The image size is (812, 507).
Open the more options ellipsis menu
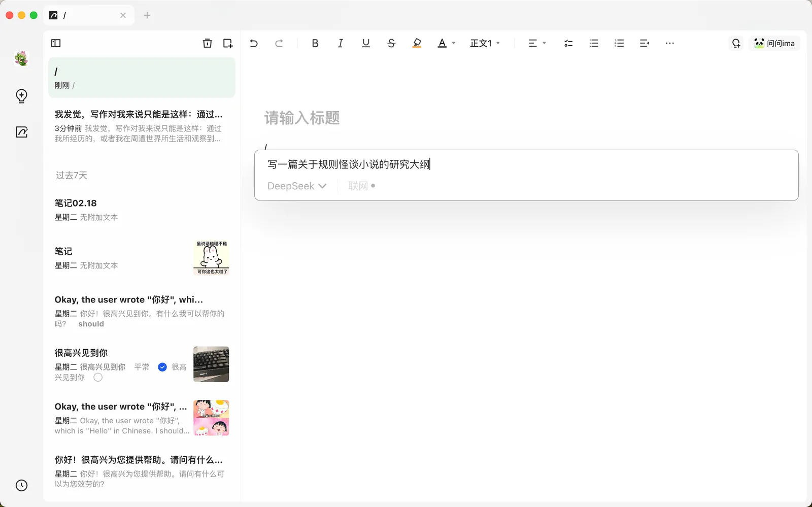pos(670,43)
